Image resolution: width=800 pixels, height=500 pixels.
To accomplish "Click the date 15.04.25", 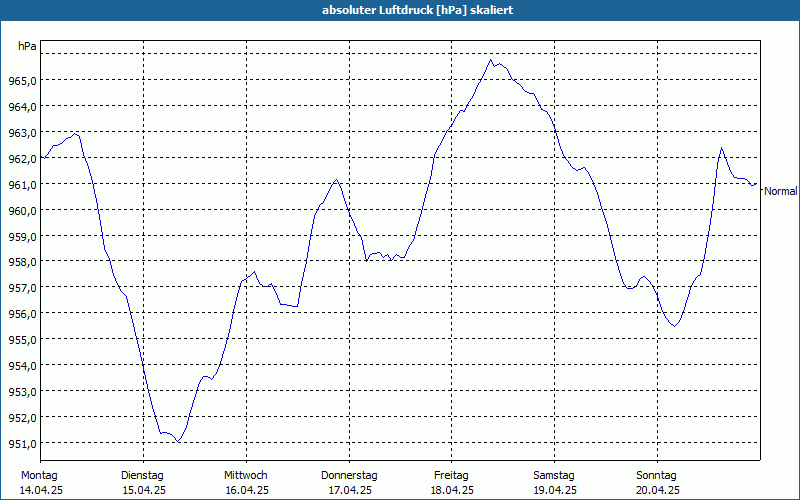I will click(144, 491).
